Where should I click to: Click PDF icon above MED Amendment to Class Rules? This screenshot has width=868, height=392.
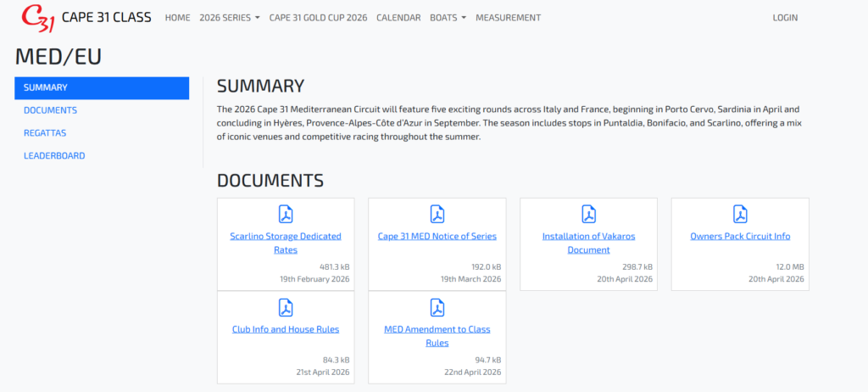tap(437, 307)
